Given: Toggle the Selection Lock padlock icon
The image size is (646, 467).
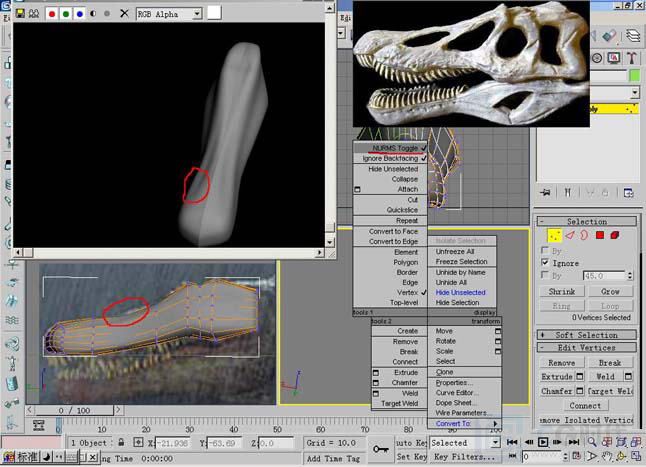Looking at the screenshot, I should [121, 442].
